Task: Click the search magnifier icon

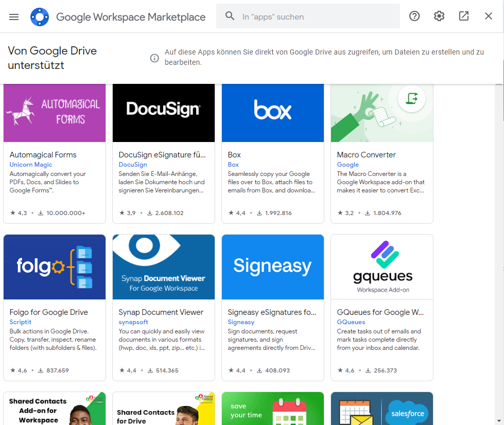Action: 230,16
